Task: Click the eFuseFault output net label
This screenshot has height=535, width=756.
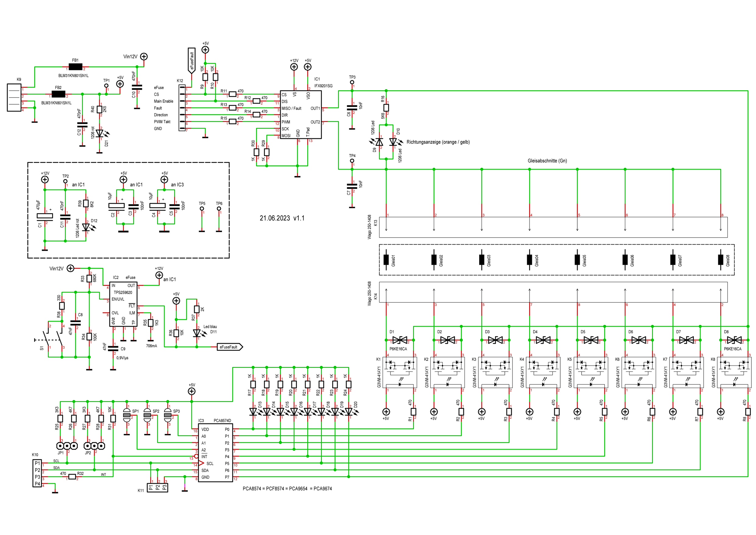Action: coord(230,347)
